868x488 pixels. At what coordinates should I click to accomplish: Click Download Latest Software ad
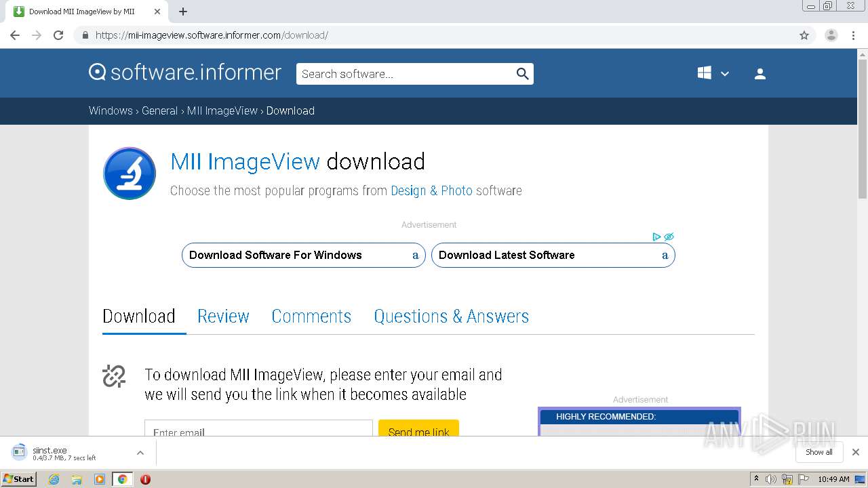[x=553, y=255]
